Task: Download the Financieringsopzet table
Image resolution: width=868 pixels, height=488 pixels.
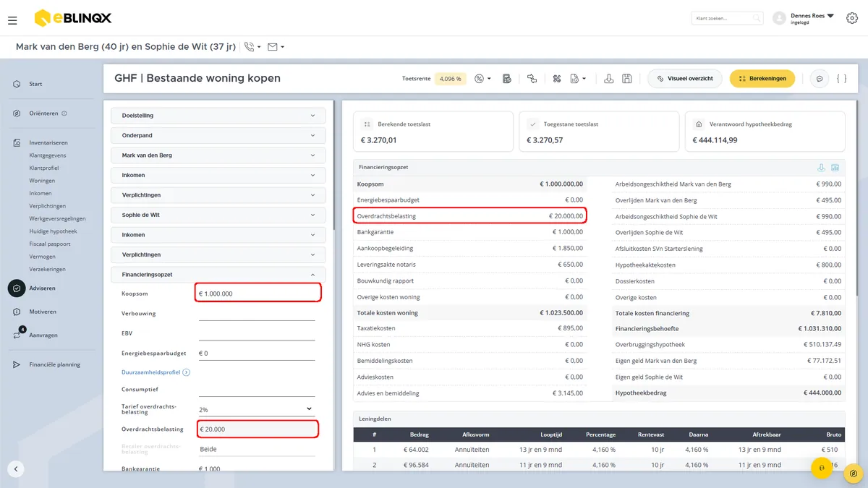Action: (821, 168)
